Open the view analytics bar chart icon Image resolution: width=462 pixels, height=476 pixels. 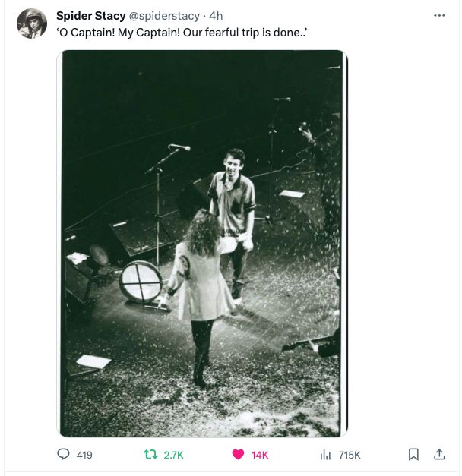click(x=325, y=455)
